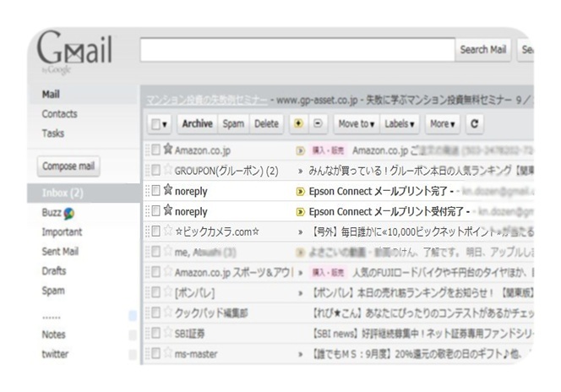This screenshot has width=561, height=392.
Task: Select the ms-master email checkbox
Action: pyautogui.click(x=155, y=354)
